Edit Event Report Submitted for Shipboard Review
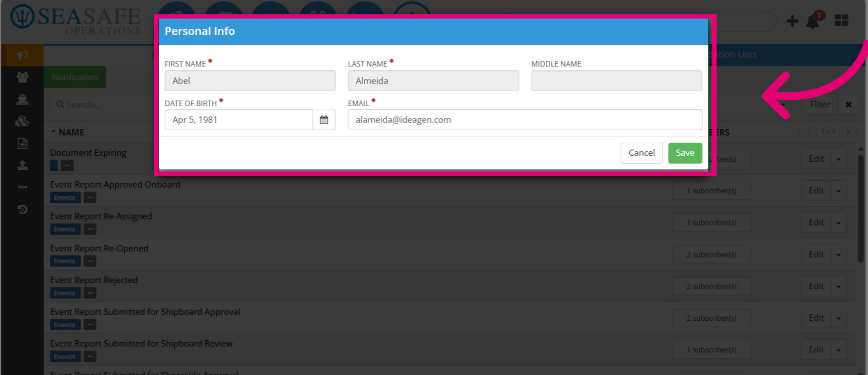 816,350
